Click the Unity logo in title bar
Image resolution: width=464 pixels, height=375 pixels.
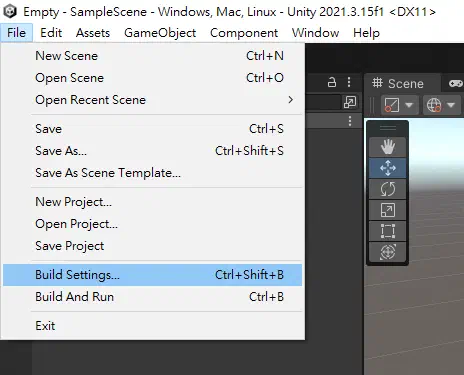10,12
